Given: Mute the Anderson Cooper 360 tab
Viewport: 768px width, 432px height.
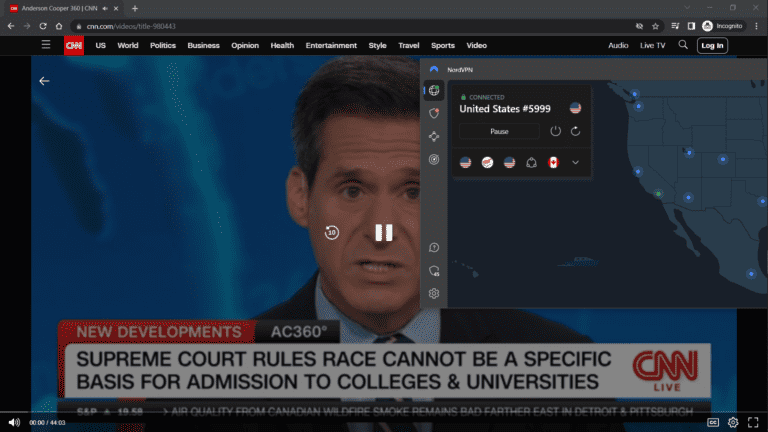Looking at the screenshot, I should 105,8.
